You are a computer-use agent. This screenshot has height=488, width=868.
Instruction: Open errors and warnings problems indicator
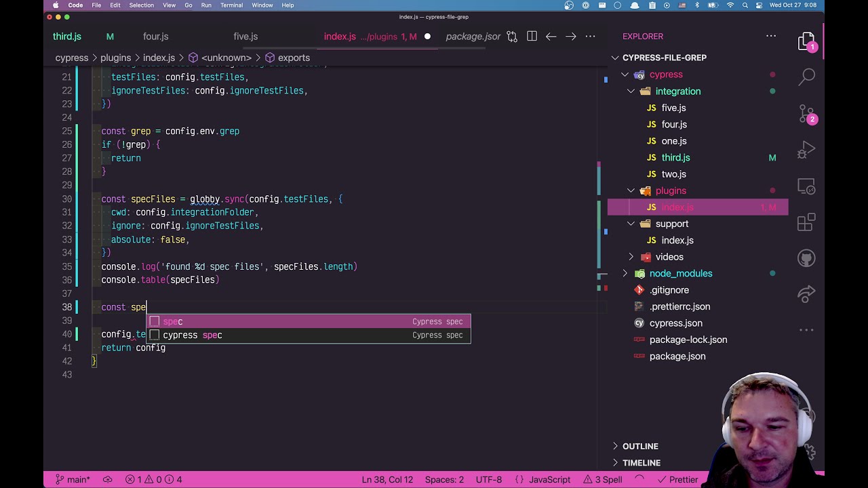(x=155, y=479)
